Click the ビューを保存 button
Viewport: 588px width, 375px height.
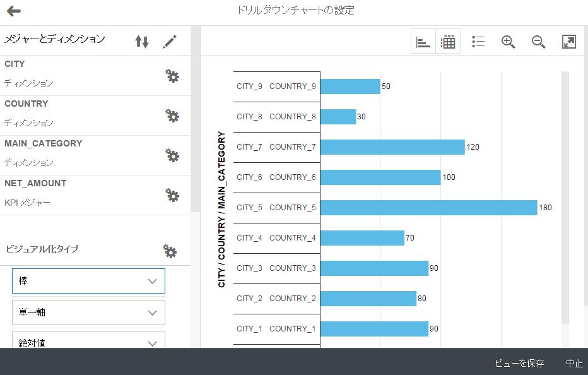tap(519, 363)
